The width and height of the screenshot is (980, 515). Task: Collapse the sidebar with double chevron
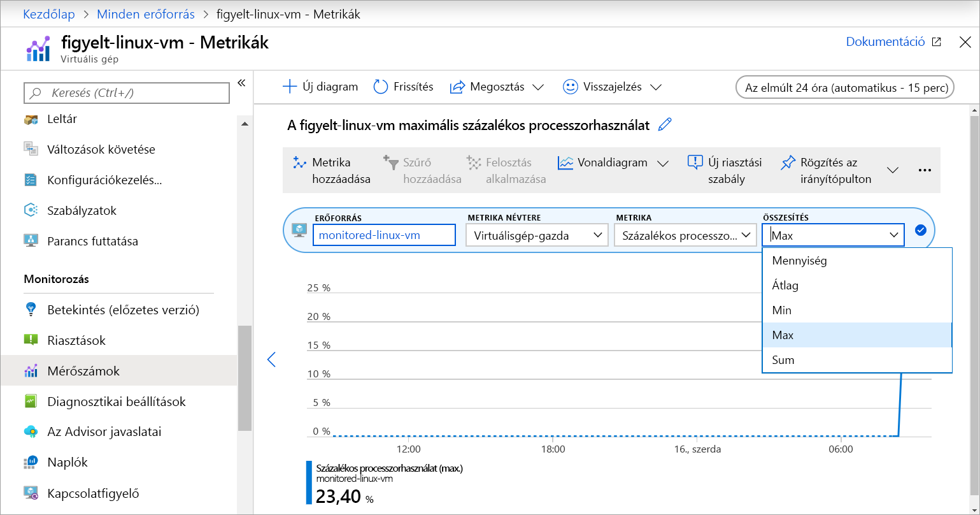click(x=241, y=83)
